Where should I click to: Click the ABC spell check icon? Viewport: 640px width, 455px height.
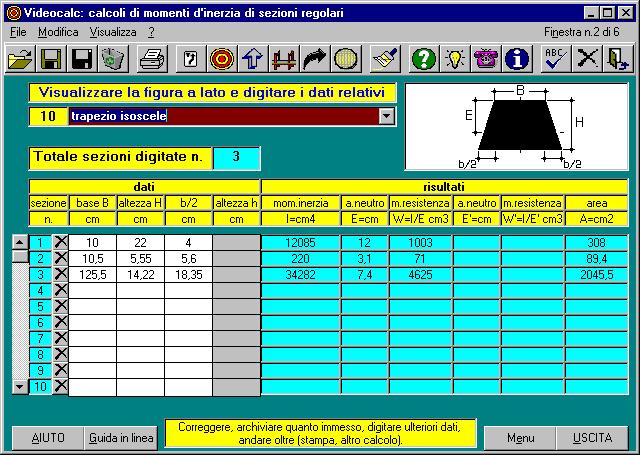555,59
